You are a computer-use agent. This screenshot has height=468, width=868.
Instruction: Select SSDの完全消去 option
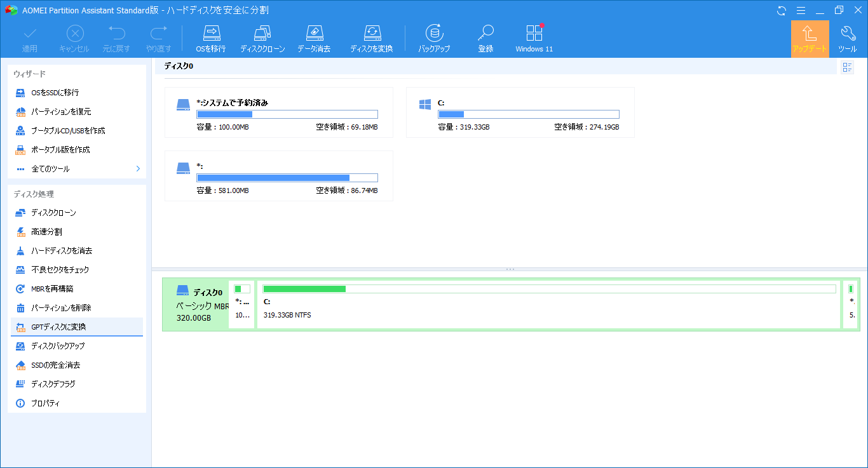(x=77, y=365)
